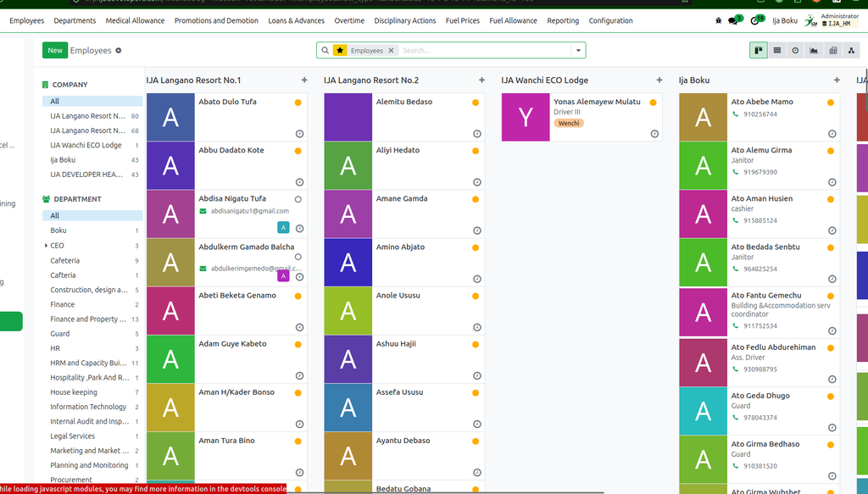
Task: Open the Reporting menu
Action: click(x=563, y=20)
